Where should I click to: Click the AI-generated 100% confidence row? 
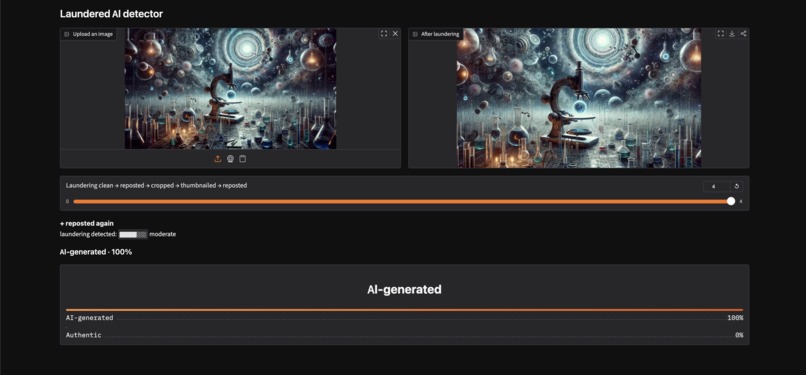point(404,318)
